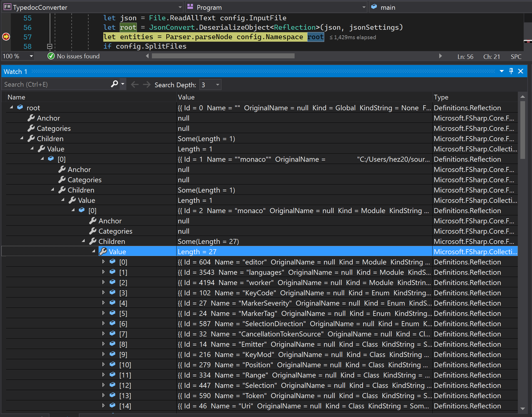Viewport: 532px width, 417px height.
Task: Click the back navigation arrow in Watch 1
Action: point(135,84)
